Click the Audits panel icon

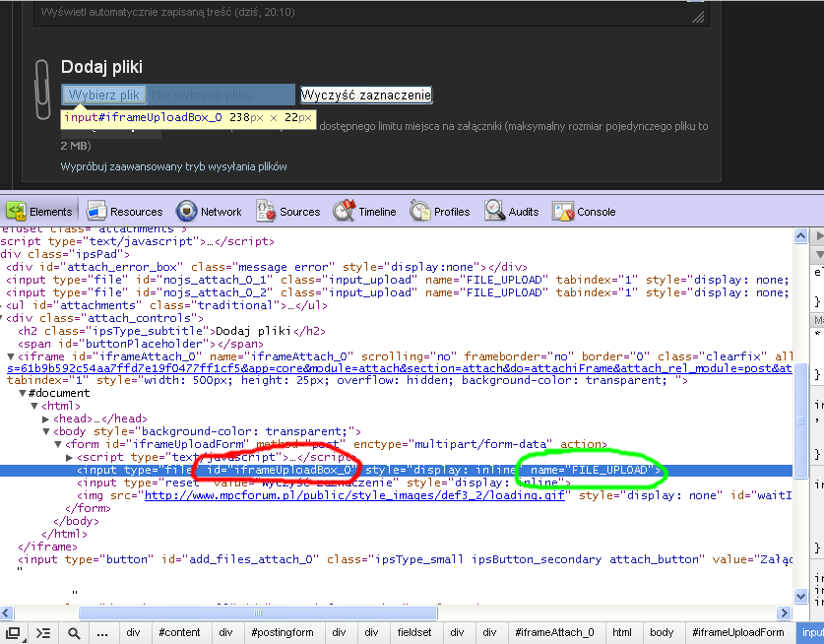click(494, 211)
